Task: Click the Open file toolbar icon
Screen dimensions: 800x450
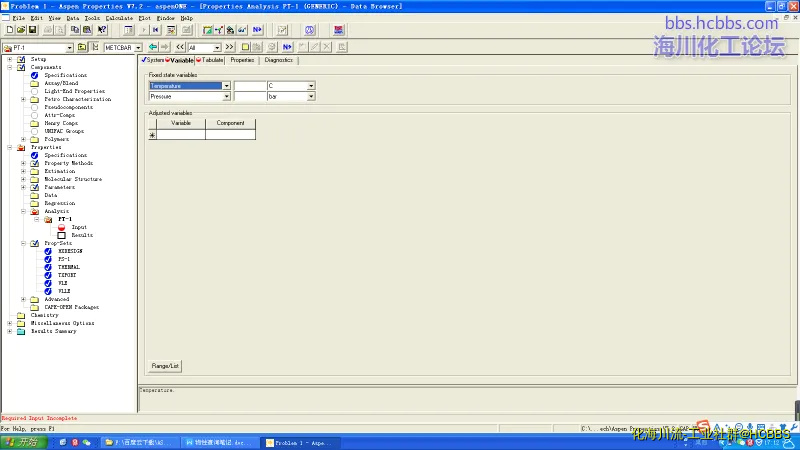Action: [21, 30]
